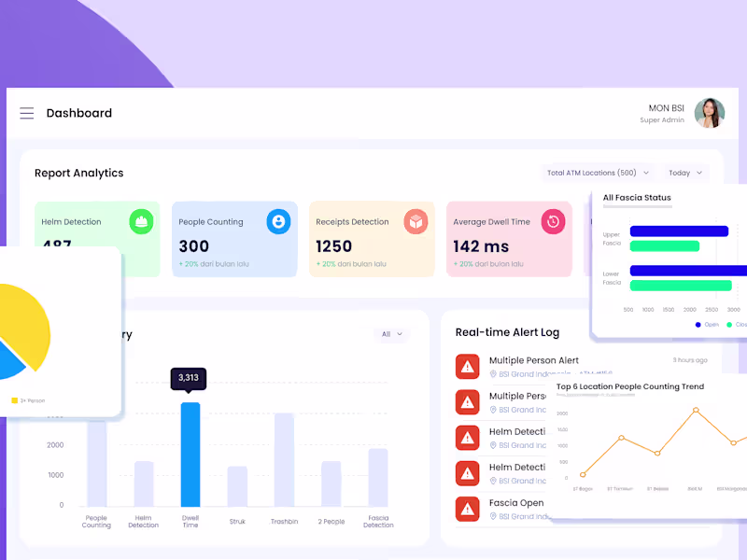Open the Multiple Person Alert entry
This screenshot has height=560, width=747.
pyautogui.click(x=532, y=359)
